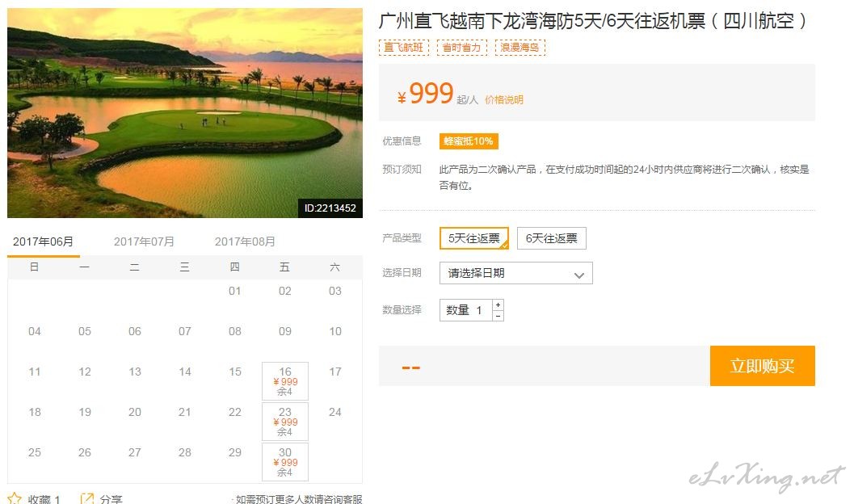Select the 5天往返票 product type
The height and width of the screenshot is (504, 854).
(x=473, y=238)
